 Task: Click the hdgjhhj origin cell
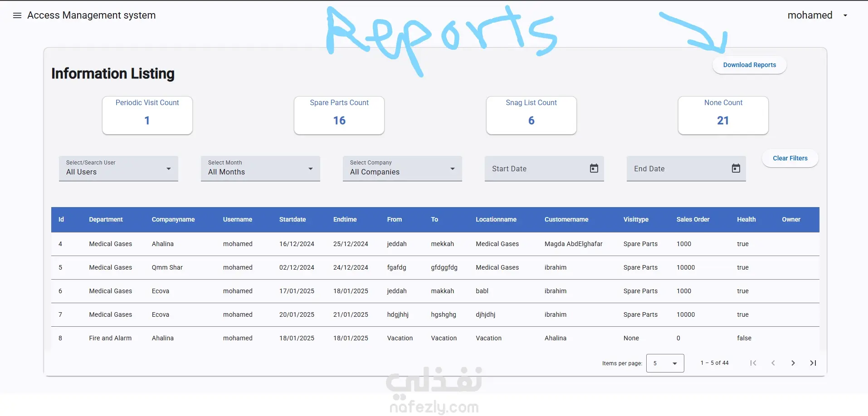tap(398, 314)
